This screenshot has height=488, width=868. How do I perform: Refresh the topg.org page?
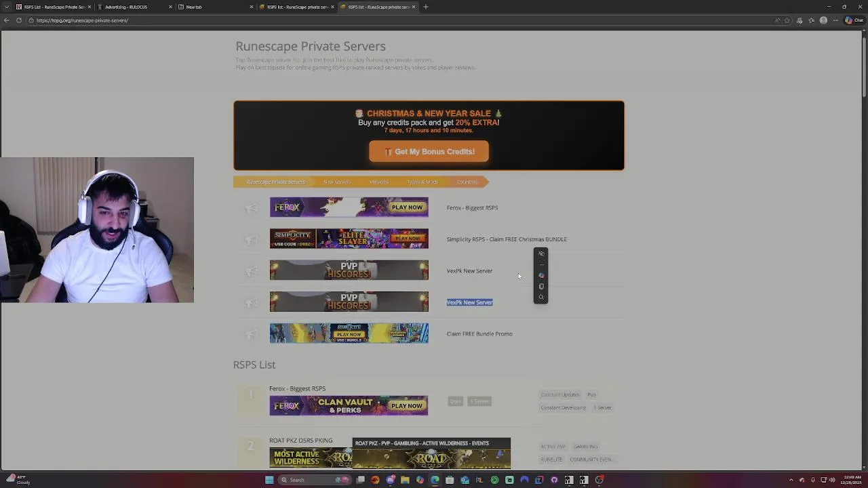pyautogui.click(x=19, y=20)
